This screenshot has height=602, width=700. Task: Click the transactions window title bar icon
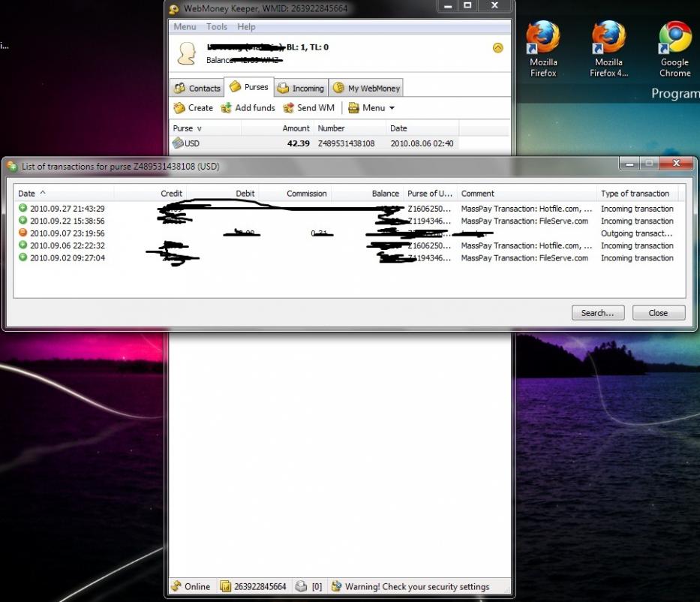(13, 166)
